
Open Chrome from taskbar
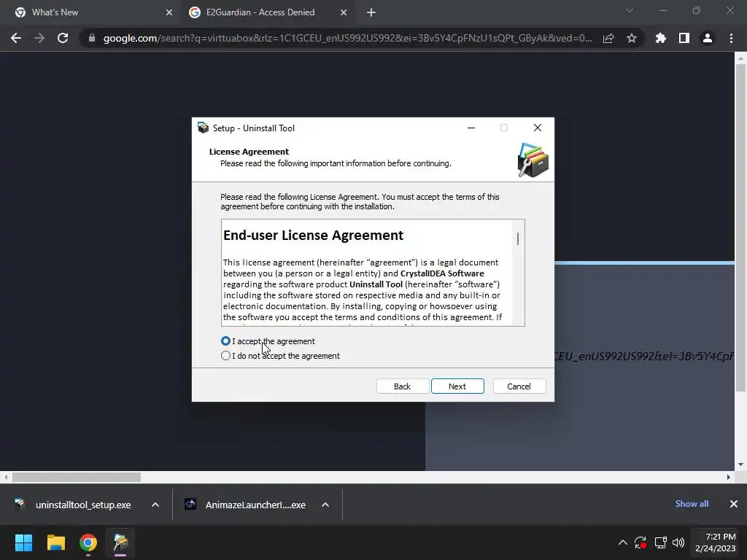(x=88, y=542)
